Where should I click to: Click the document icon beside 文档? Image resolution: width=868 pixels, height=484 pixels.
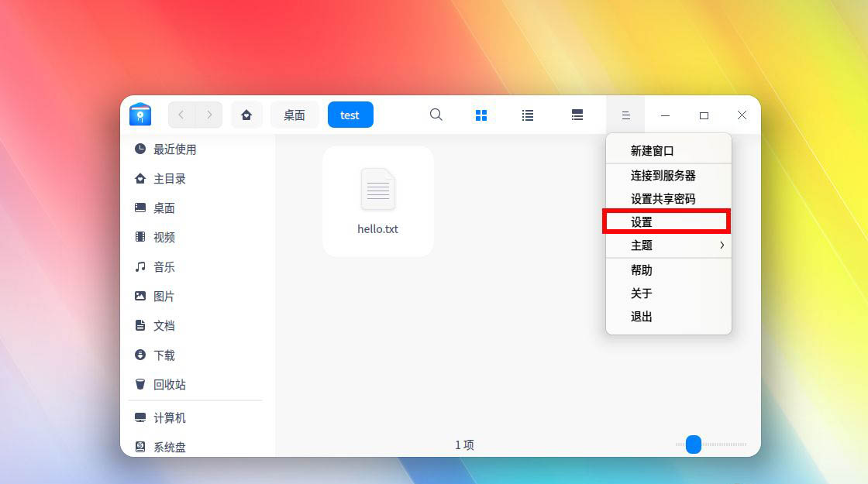pos(140,325)
